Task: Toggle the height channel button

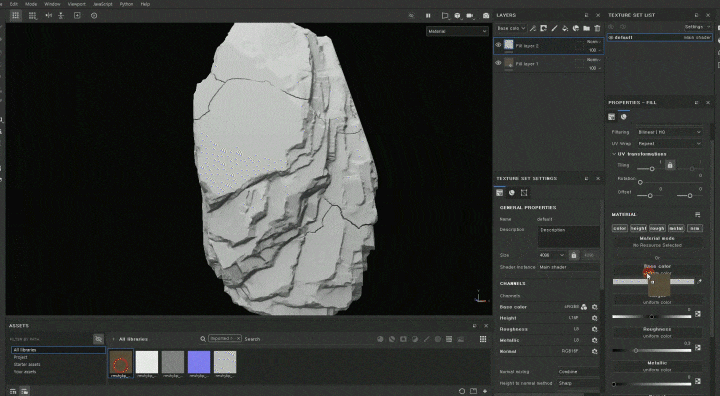Action: tap(638, 228)
